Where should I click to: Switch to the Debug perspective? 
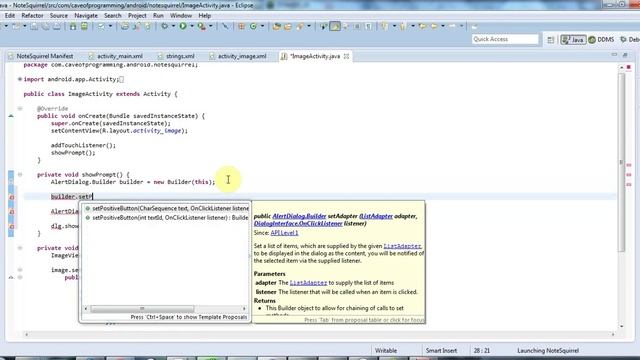pos(629,40)
